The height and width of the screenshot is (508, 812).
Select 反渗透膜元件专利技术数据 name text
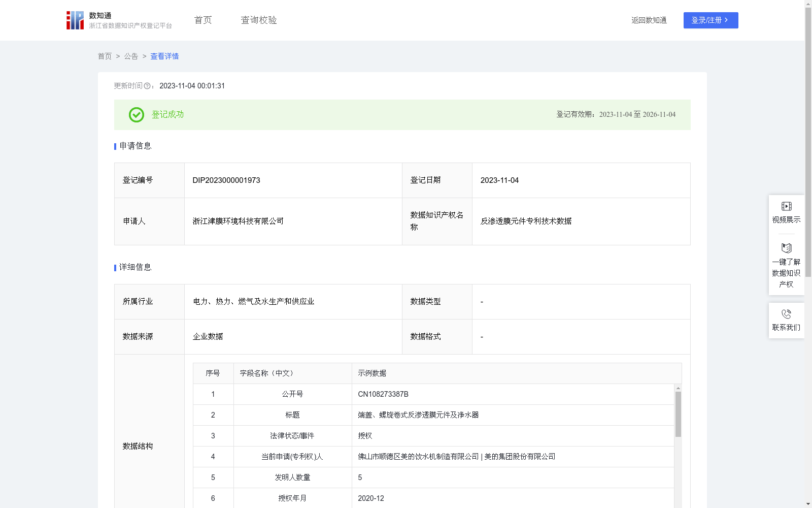[x=526, y=221]
